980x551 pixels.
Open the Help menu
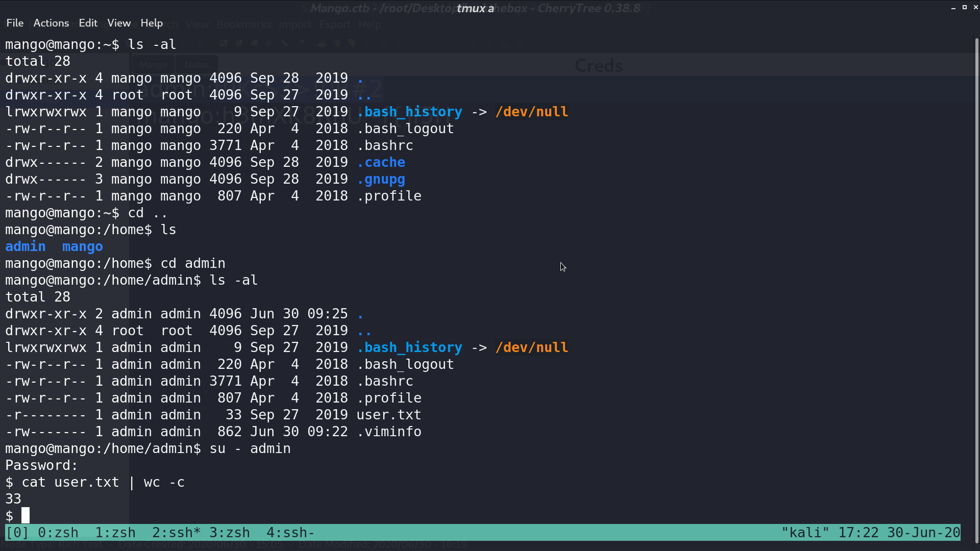(152, 23)
